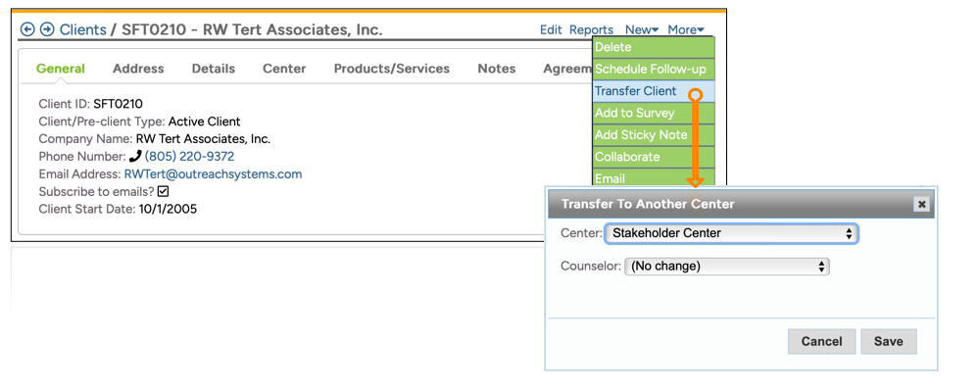
Task: Click the RWTert email address link
Action: coord(213,174)
